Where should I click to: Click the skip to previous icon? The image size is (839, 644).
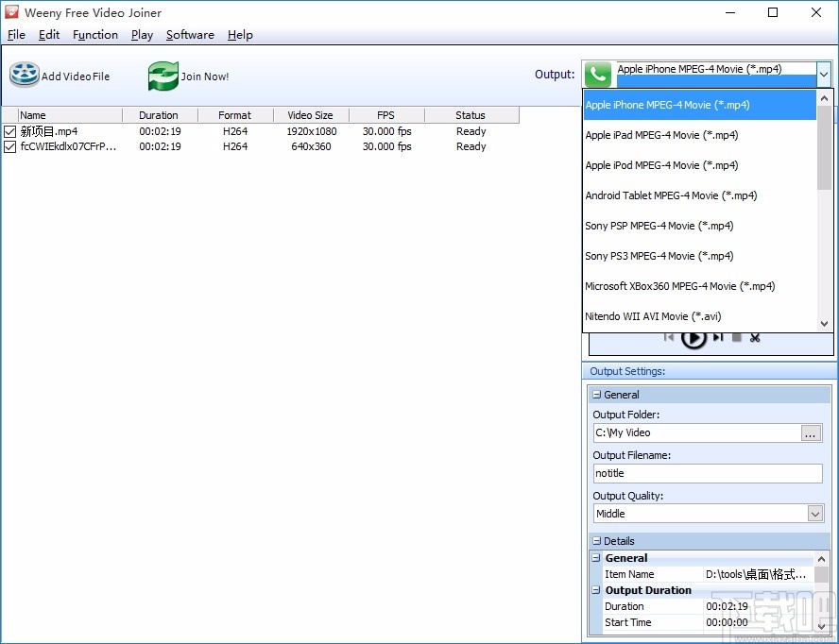coord(669,337)
